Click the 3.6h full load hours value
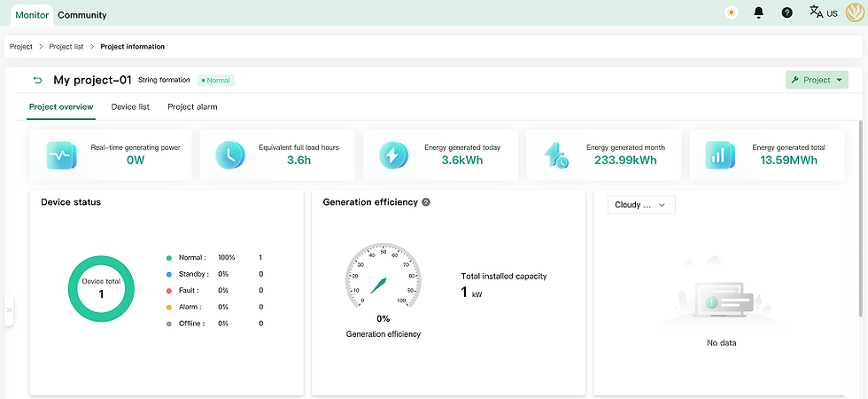868x399 pixels. [x=299, y=160]
